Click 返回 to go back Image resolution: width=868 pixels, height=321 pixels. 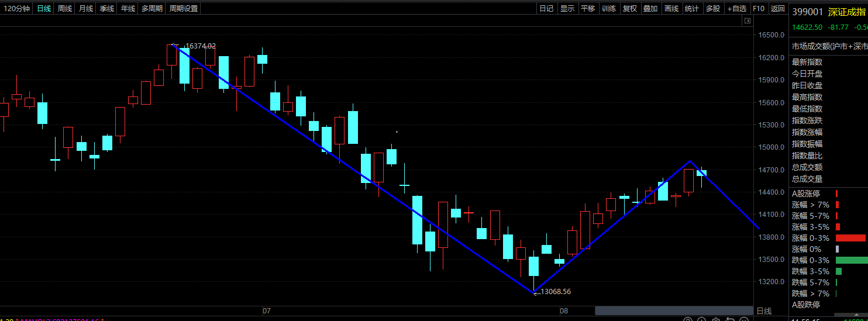click(777, 8)
